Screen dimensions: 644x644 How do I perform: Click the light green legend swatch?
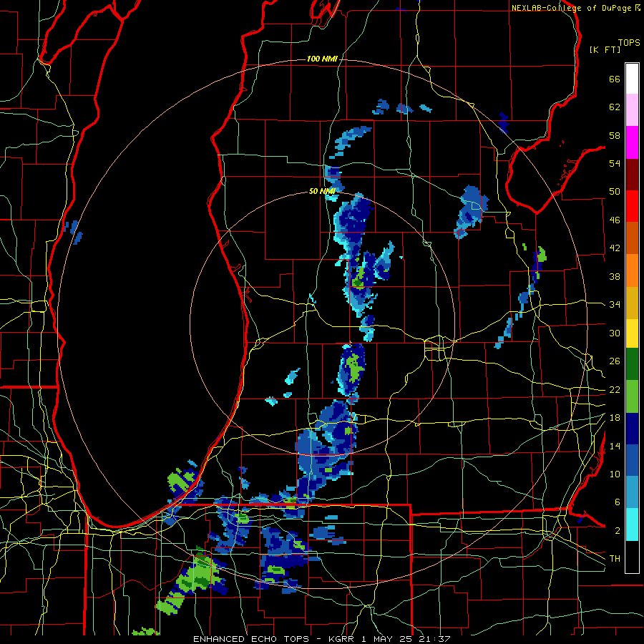pos(632,396)
